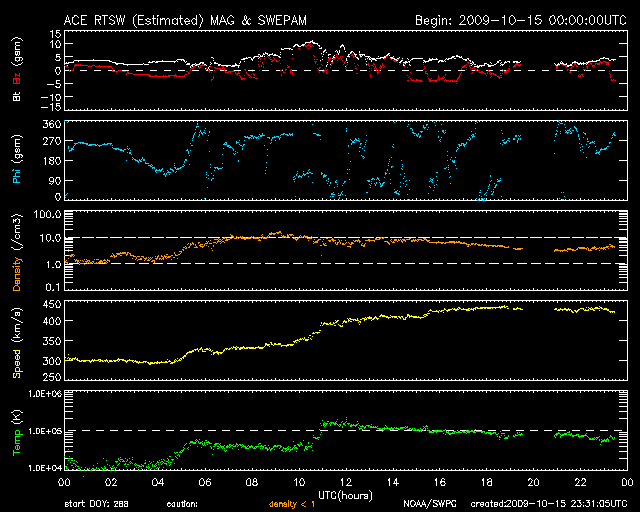Viewport: 640px width, 512px height.
Task: Click the '04' hour tick label
Action: (158, 482)
